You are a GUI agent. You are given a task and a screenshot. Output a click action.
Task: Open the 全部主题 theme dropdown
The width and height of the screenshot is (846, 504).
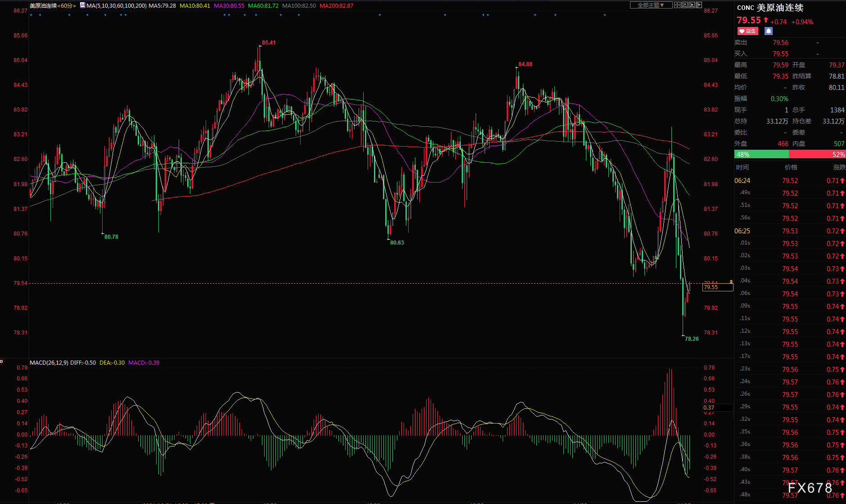(x=651, y=5)
